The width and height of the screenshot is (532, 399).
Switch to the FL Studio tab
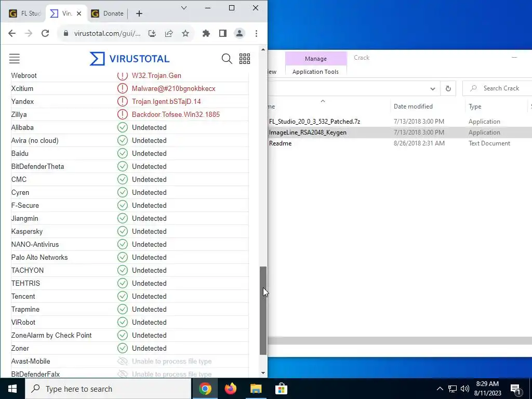coord(24,14)
